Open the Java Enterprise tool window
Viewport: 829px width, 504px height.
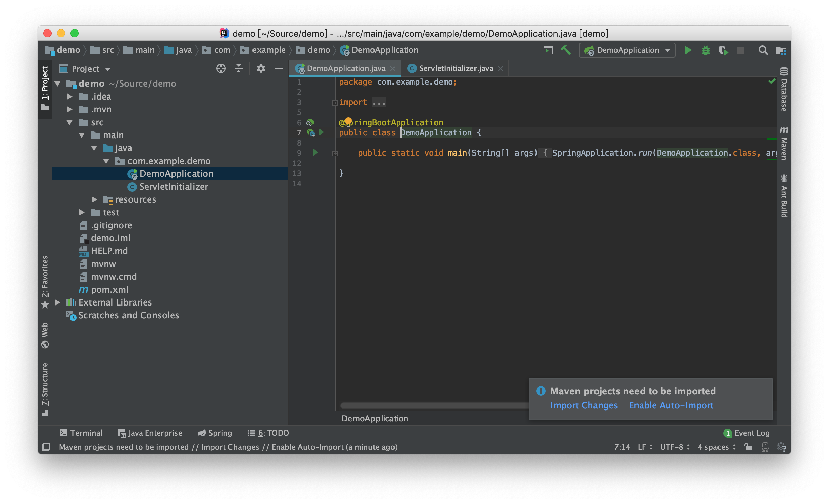[x=150, y=433]
